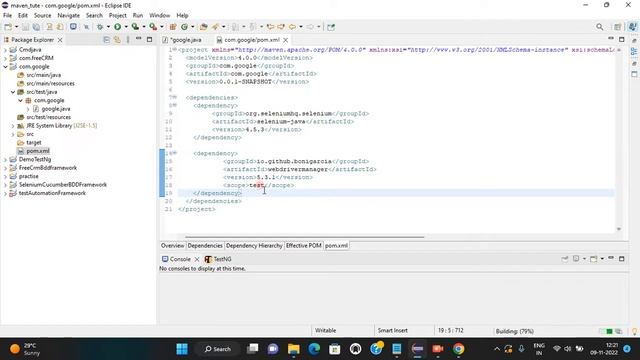The width and height of the screenshot is (640, 360).
Task: Click the New Java Class toolbar icon
Action: pyautogui.click(x=184, y=27)
